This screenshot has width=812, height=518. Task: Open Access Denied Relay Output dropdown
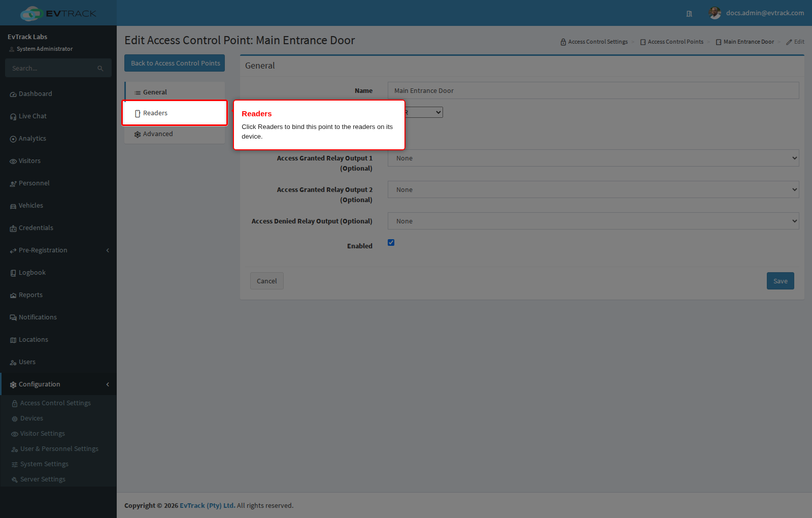593,221
